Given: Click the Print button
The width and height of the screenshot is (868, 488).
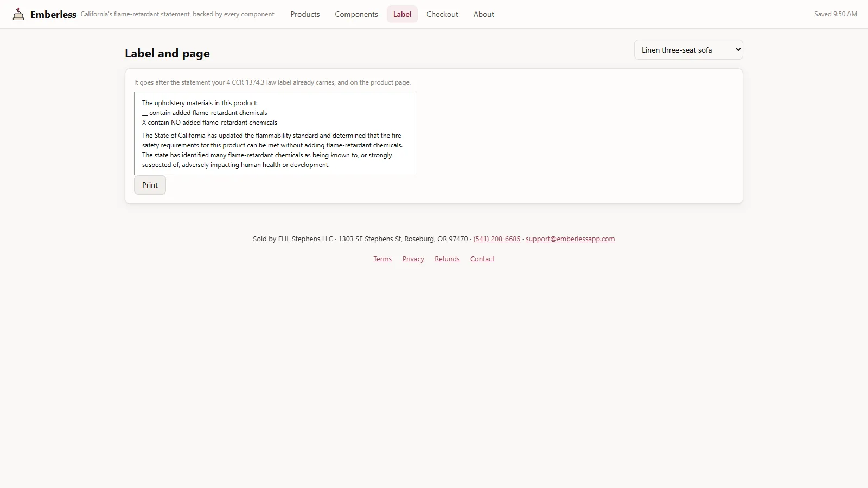Looking at the screenshot, I should pyautogui.click(x=150, y=185).
